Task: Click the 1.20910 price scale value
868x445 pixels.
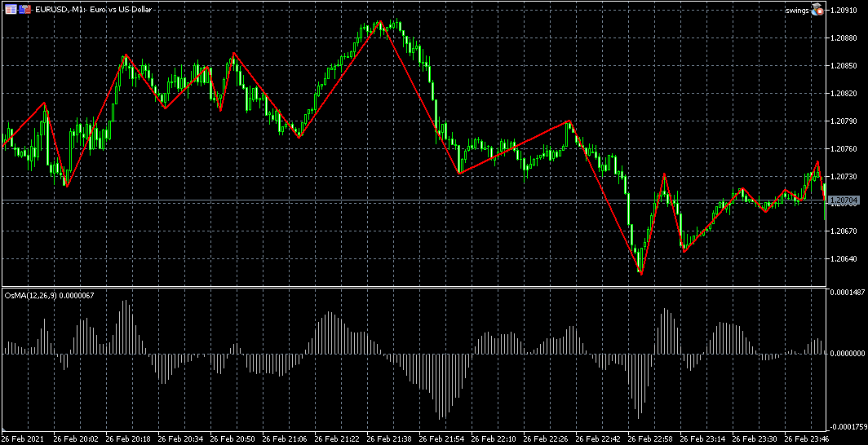Action: click(x=844, y=10)
